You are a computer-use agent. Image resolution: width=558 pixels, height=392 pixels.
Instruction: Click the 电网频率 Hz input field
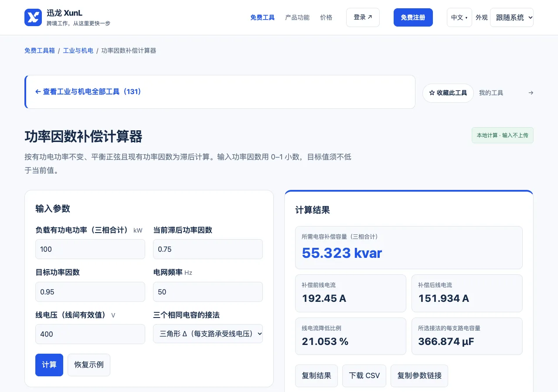coord(208,292)
